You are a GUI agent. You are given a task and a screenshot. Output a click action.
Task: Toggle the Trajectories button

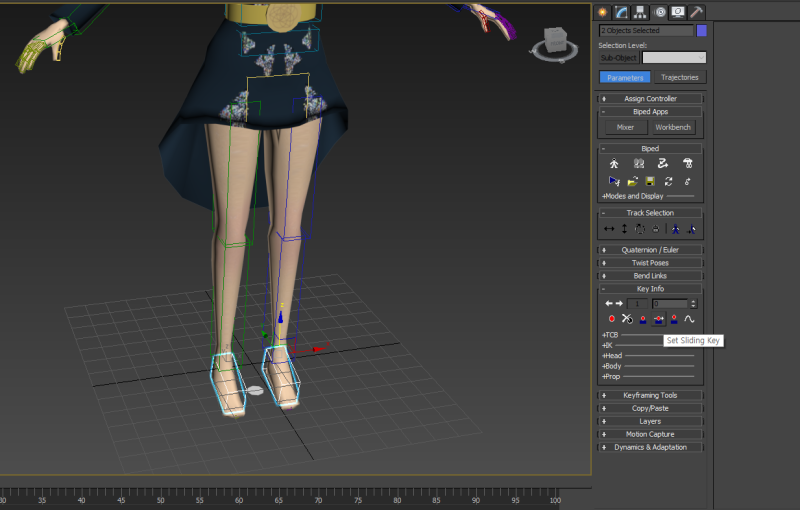[681, 77]
